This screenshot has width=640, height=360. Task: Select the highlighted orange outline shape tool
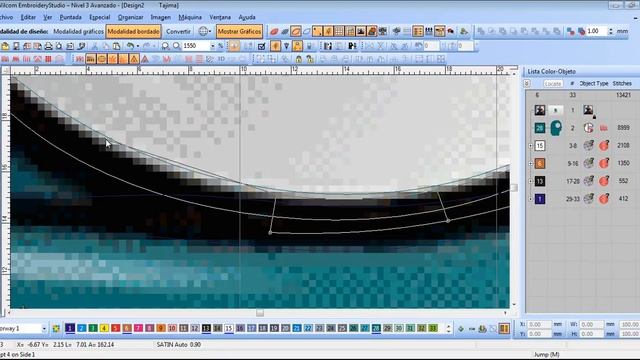296,31
